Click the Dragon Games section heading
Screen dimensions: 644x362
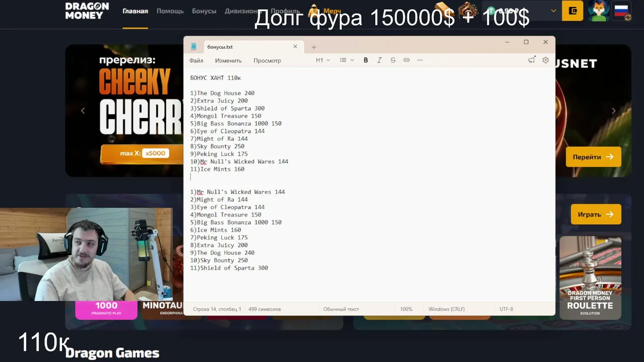tap(112, 353)
